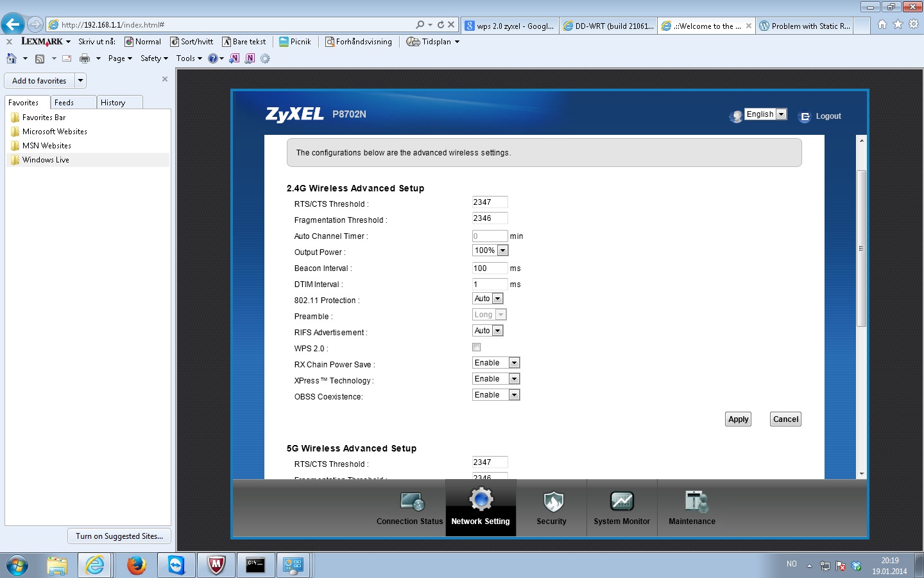The height and width of the screenshot is (578, 924).
Task: Open the Output Power 100% dropdown
Action: (490, 250)
